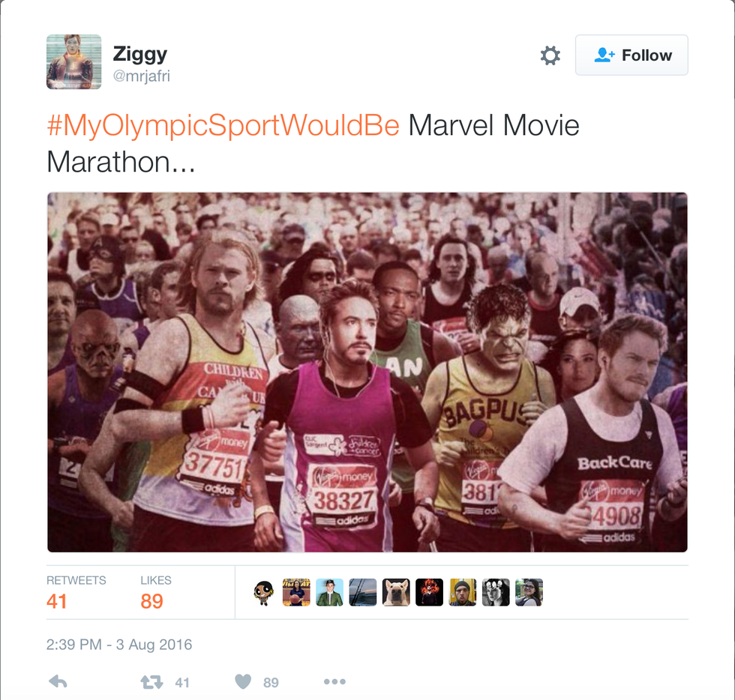Screen dimensions: 735x700
Task: Open the gear settings icon
Action: click(550, 55)
